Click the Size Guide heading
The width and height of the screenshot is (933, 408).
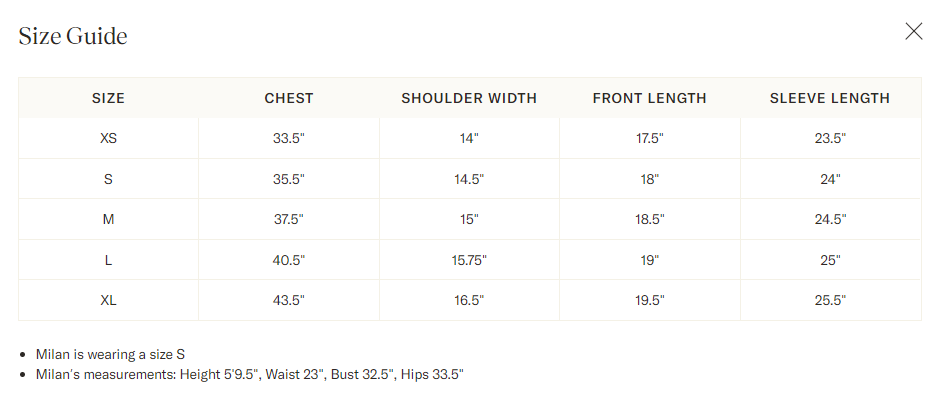73,36
